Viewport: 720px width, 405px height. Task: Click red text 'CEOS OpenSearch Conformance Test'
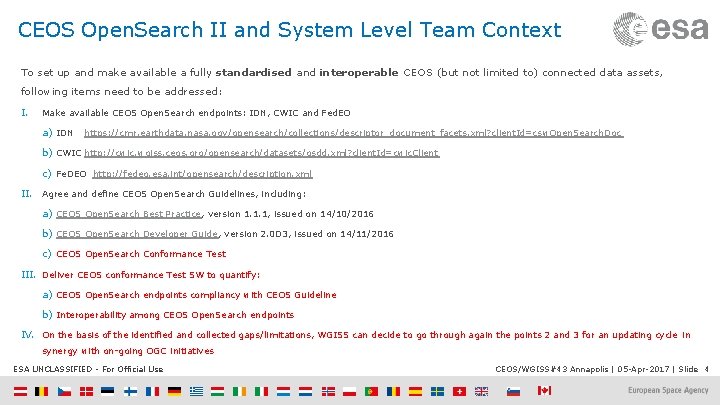(141, 254)
